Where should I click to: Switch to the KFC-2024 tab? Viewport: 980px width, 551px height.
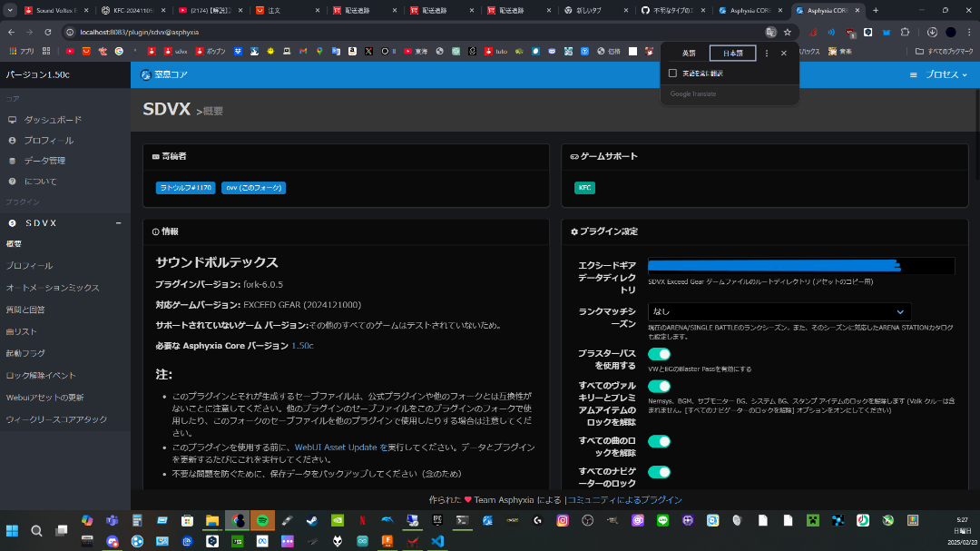tap(133, 11)
